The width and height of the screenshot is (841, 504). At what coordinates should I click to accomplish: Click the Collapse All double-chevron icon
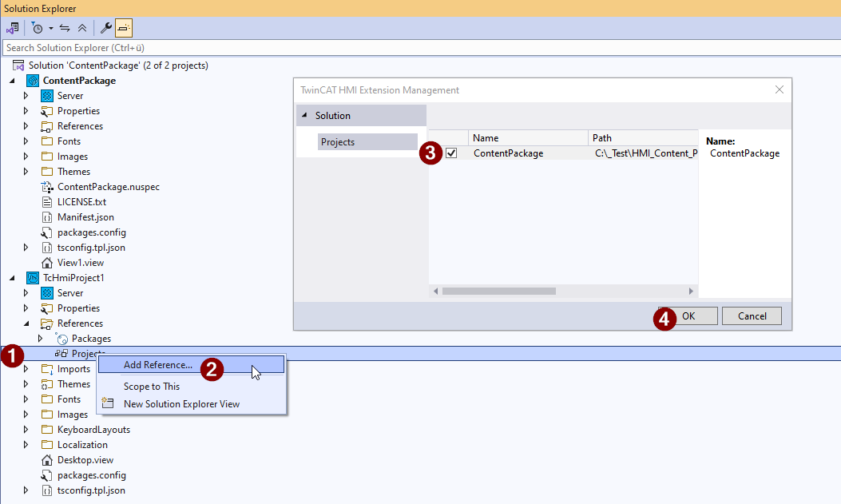(82, 28)
